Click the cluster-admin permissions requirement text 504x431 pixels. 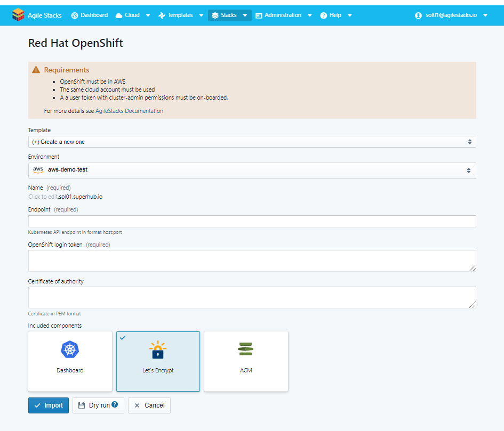pos(144,97)
